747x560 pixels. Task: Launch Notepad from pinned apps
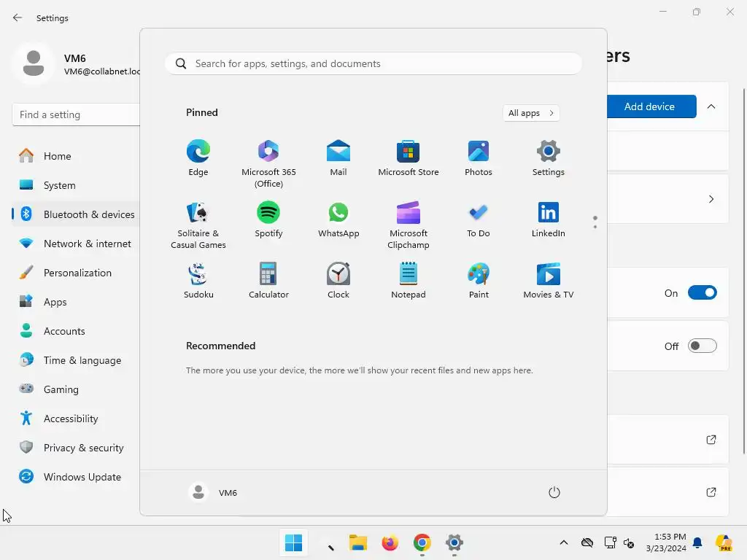(409, 281)
